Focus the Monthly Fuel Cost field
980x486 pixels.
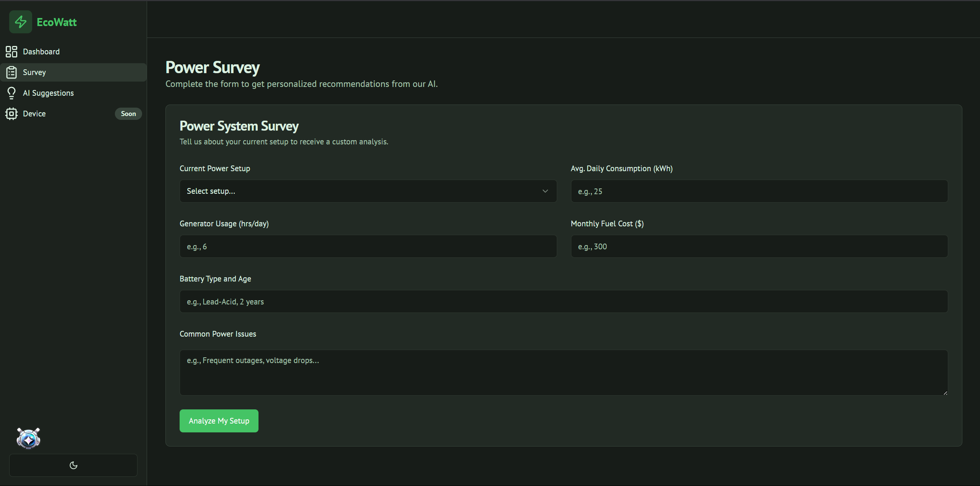pyautogui.click(x=759, y=246)
